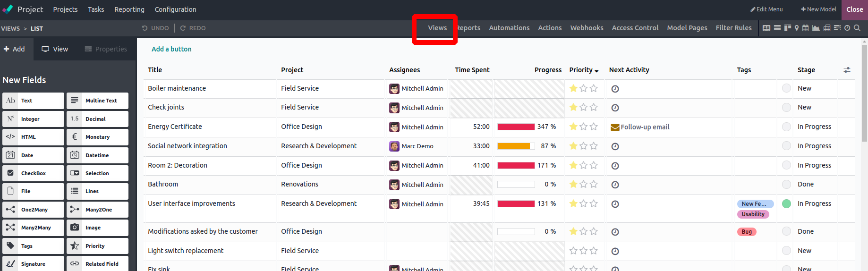Set third priority star on Room 2: Decoration
868x271 pixels.
[x=594, y=165]
